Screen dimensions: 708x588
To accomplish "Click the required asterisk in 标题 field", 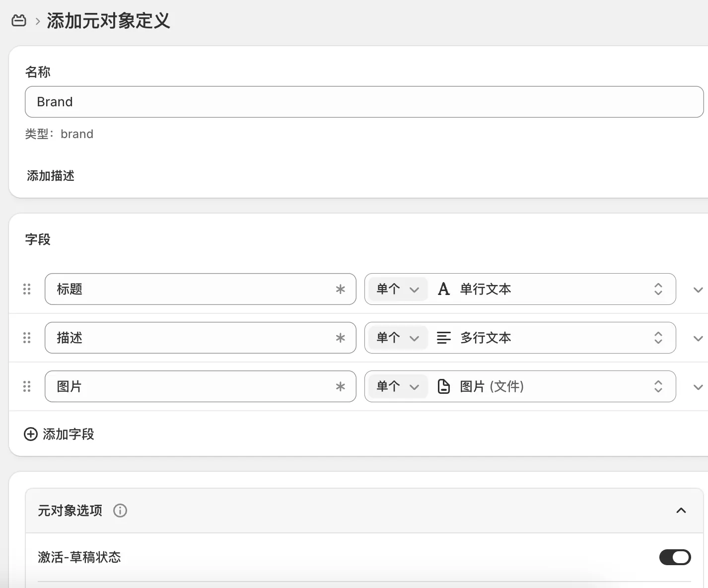I will coord(340,289).
